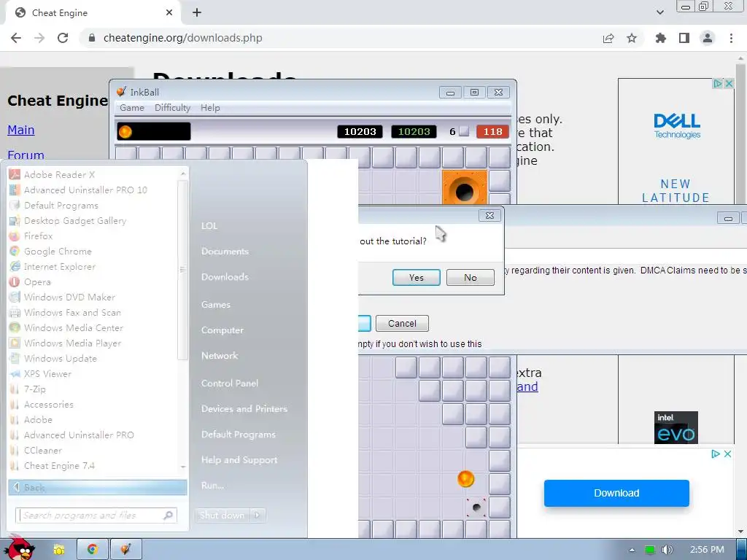
Task: Open the pinned folder icon on taskbar
Action: pos(59,550)
